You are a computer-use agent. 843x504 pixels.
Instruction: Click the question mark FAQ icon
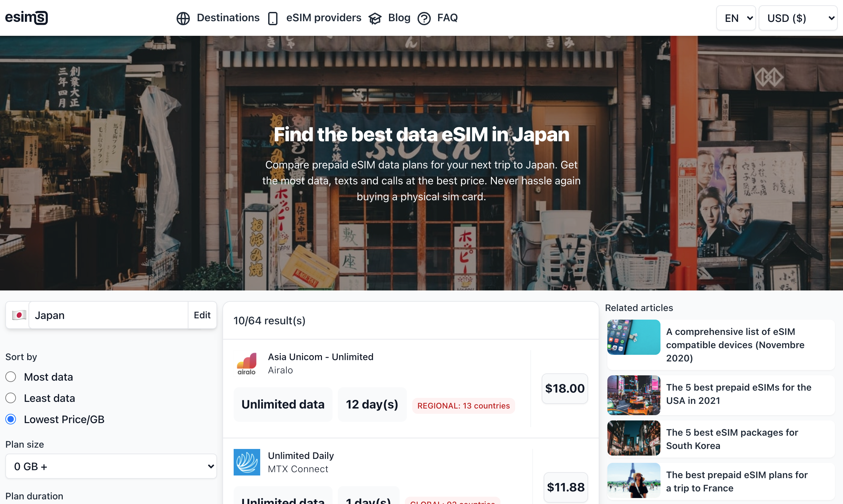click(x=424, y=18)
